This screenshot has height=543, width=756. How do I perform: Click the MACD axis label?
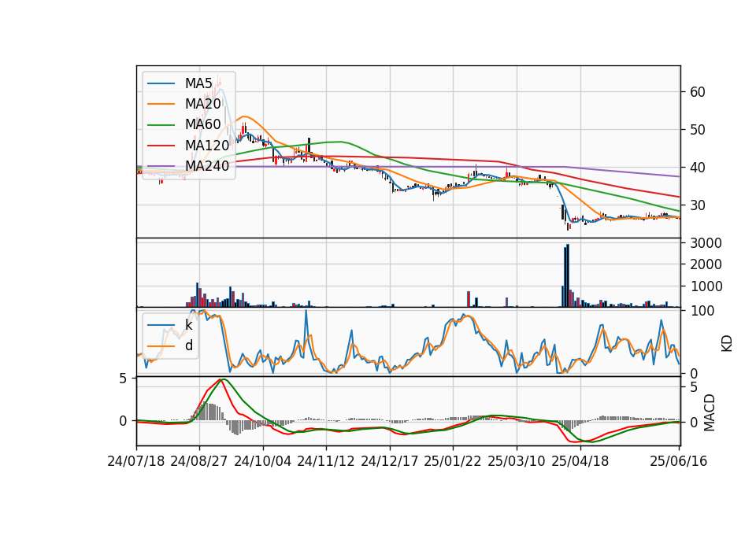click(709, 412)
